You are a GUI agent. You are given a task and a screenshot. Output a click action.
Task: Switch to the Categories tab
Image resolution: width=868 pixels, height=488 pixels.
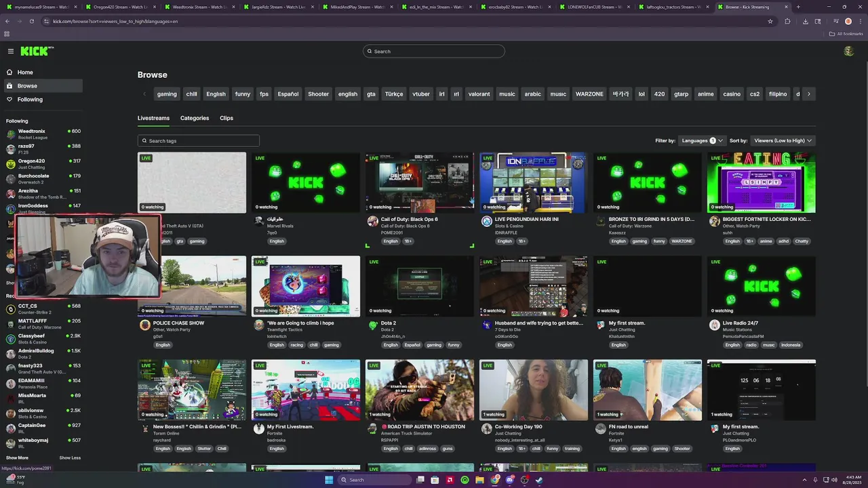[195, 118]
